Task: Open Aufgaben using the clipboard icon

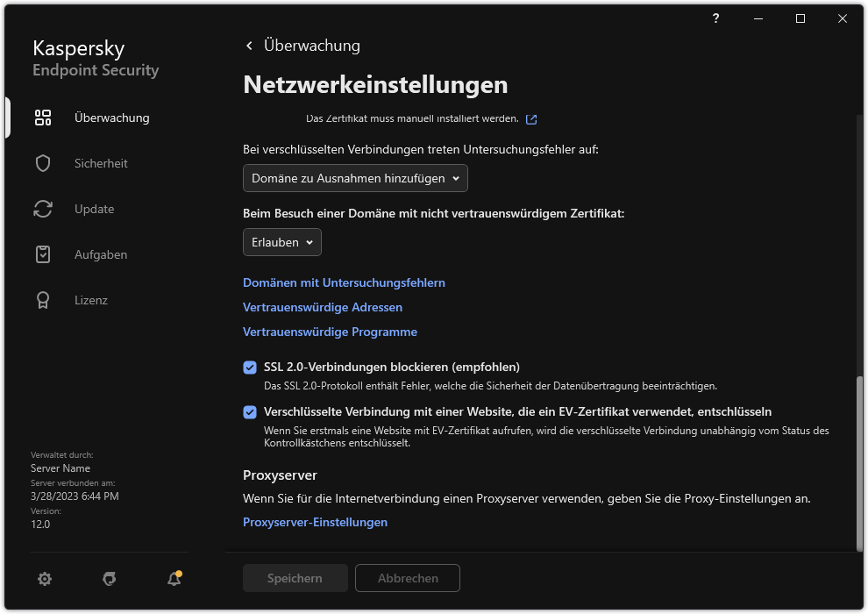Action: pos(43,254)
